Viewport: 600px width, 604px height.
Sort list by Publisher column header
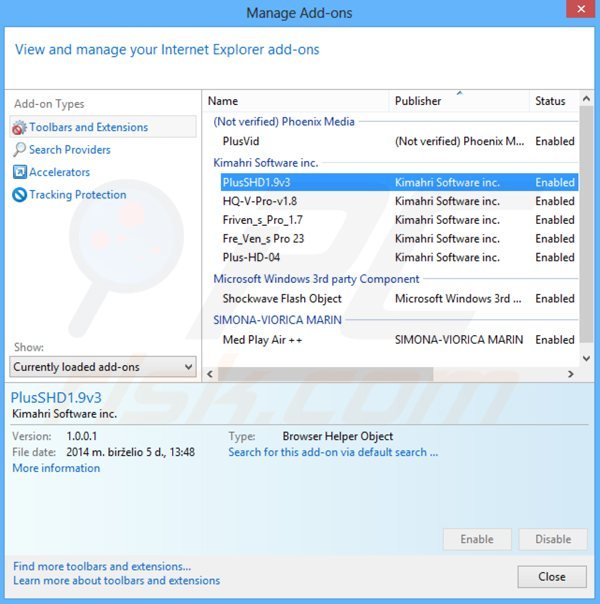click(x=459, y=101)
